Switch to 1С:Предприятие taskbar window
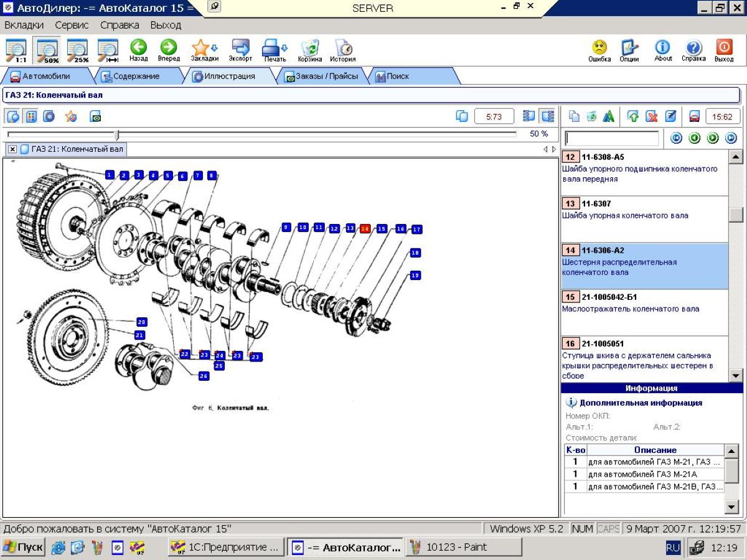 [226, 548]
